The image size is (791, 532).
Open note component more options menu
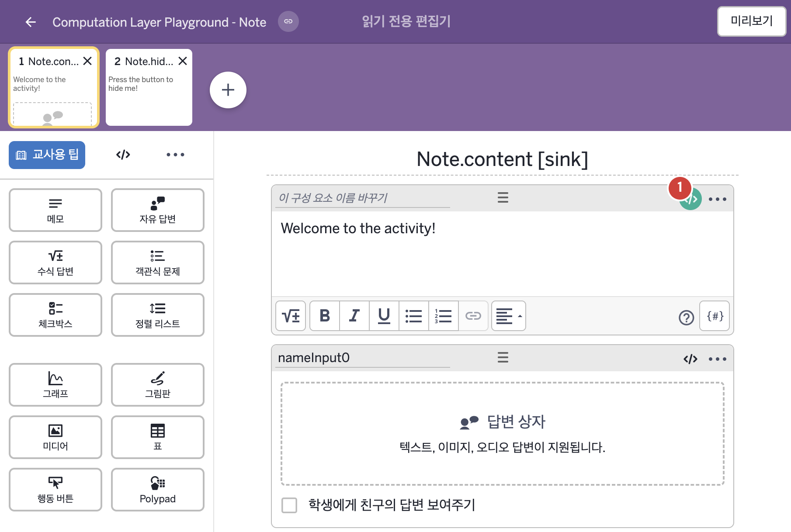click(x=718, y=199)
